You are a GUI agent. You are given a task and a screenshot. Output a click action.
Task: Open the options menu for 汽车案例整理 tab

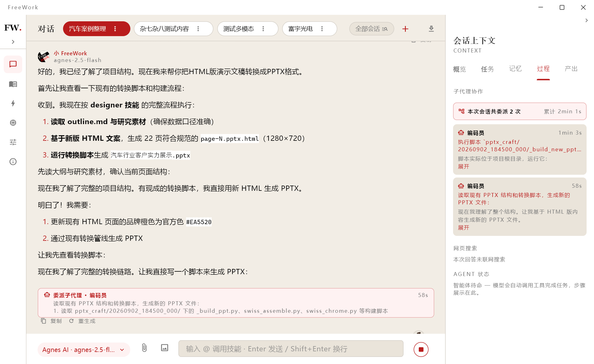point(115,29)
